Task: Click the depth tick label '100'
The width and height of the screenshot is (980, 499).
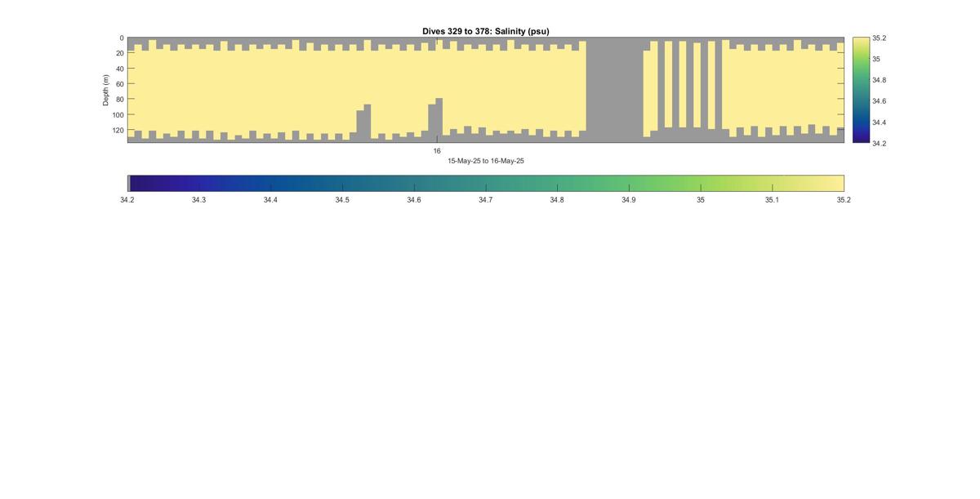Action: pyautogui.click(x=118, y=115)
